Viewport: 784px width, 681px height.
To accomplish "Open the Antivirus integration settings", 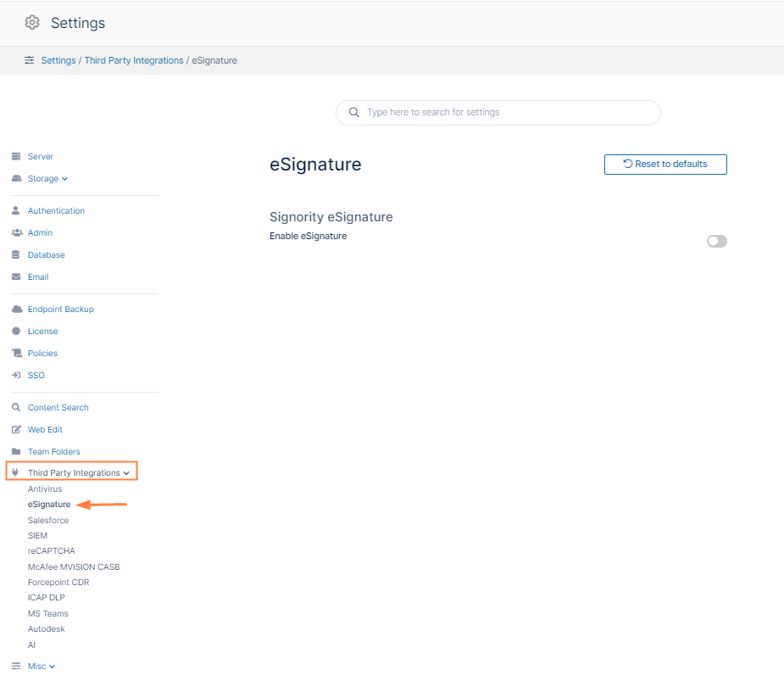I will click(x=45, y=489).
